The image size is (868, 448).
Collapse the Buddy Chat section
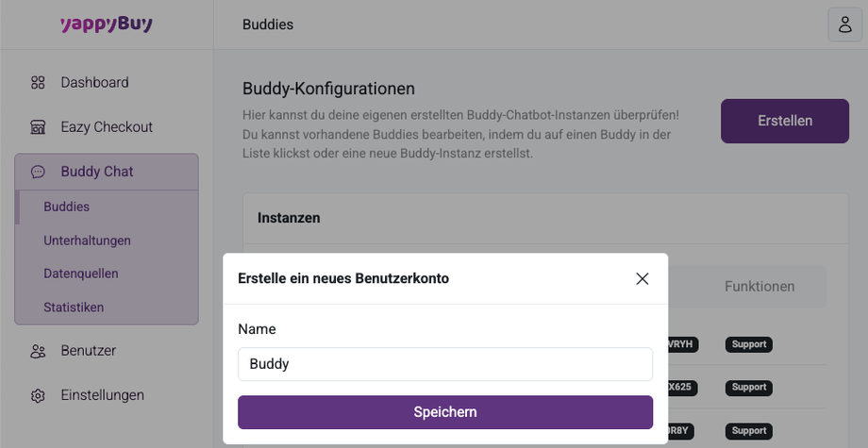[97, 172]
